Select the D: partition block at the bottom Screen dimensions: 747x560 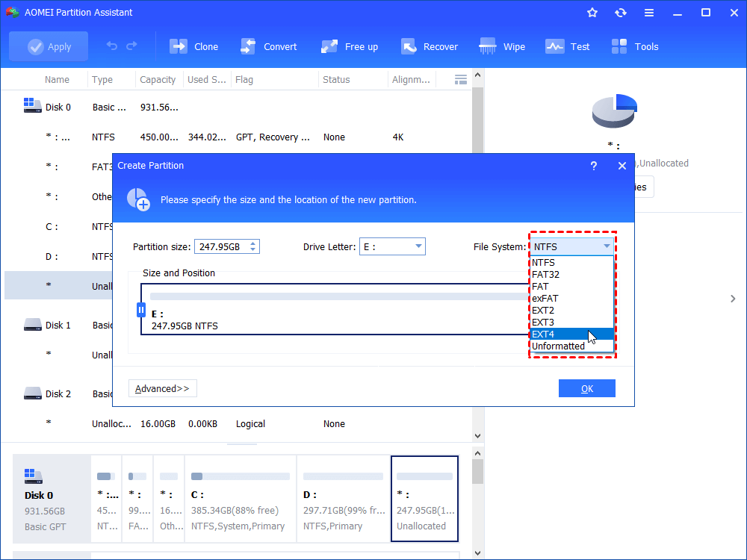click(x=343, y=498)
